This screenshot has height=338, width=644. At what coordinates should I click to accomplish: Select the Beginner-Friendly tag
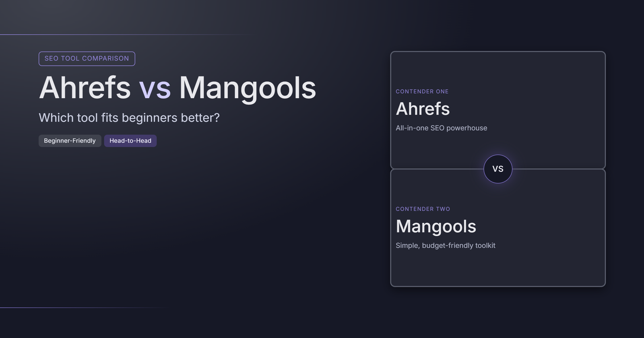tap(70, 141)
